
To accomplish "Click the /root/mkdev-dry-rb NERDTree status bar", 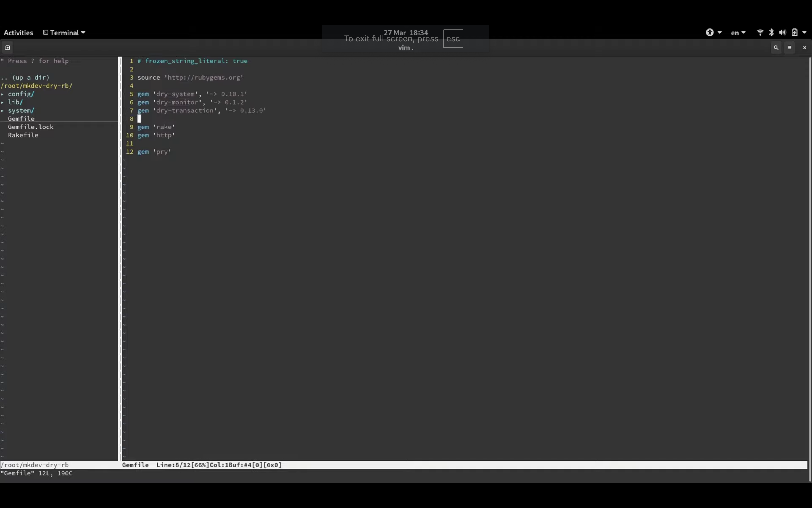I will (59, 465).
